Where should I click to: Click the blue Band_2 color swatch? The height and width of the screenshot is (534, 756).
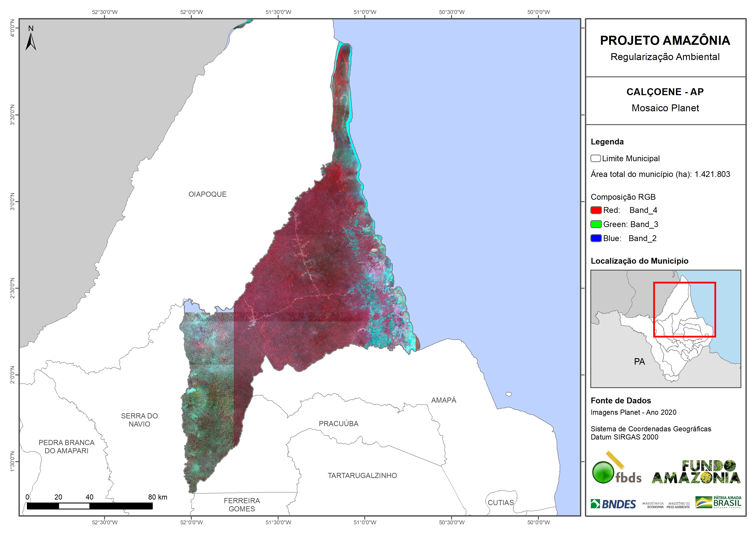[596, 238]
